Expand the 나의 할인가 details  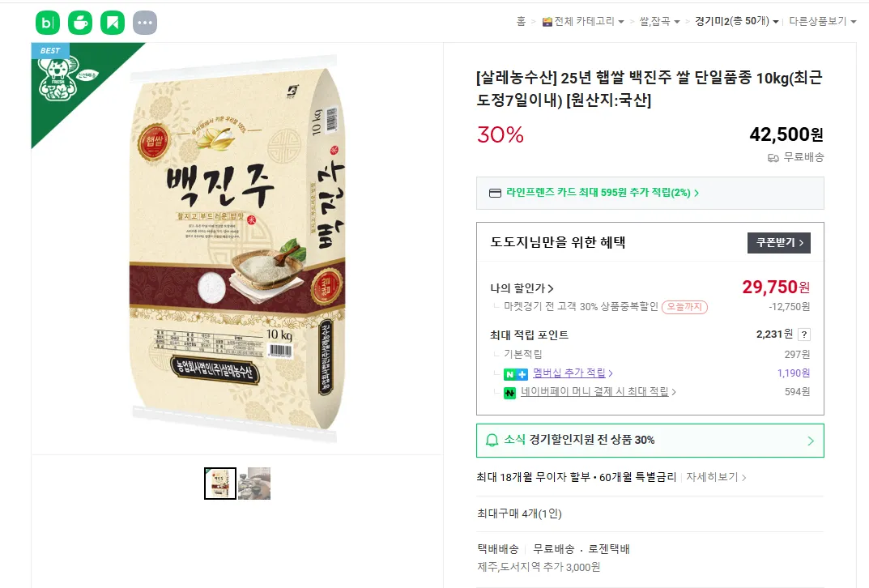[x=522, y=288]
